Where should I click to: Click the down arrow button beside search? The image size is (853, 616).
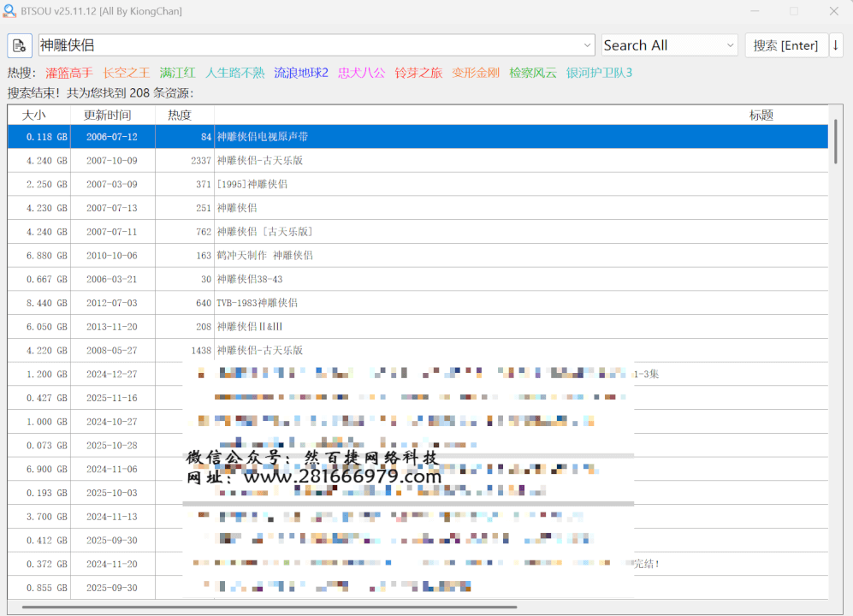(836, 45)
